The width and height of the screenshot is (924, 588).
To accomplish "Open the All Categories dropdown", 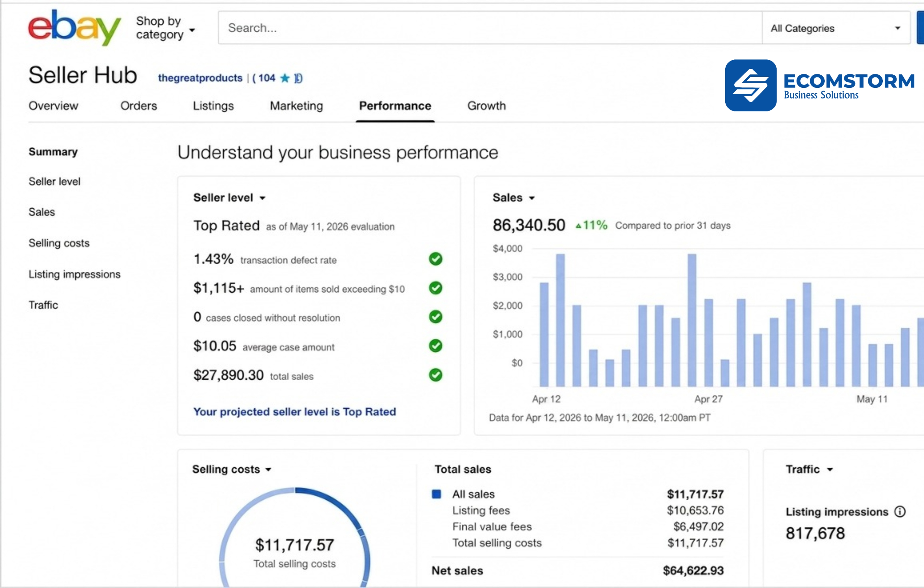I will (x=836, y=28).
